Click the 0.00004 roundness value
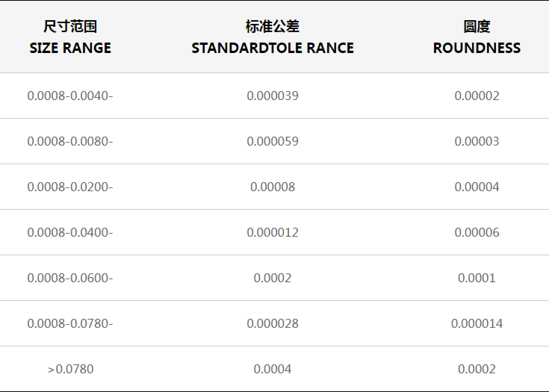Screen dimensions: 549x392 click(x=477, y=187)
